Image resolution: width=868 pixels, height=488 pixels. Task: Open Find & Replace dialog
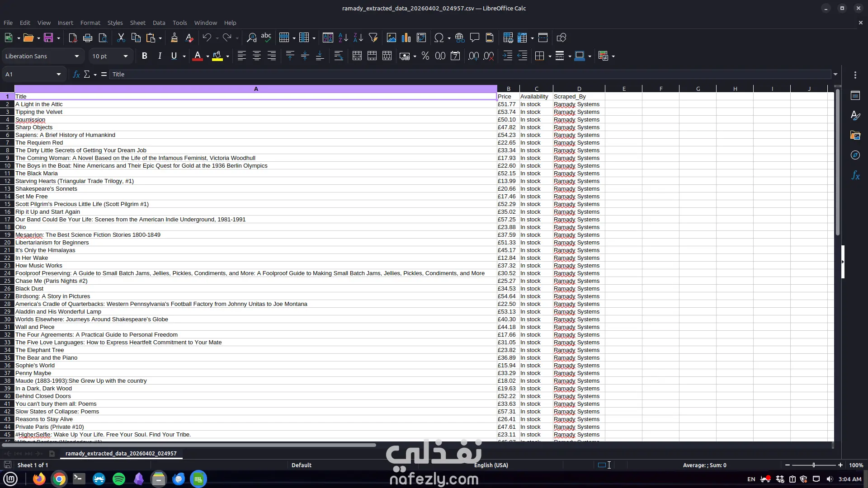click(x=251, y=38)
